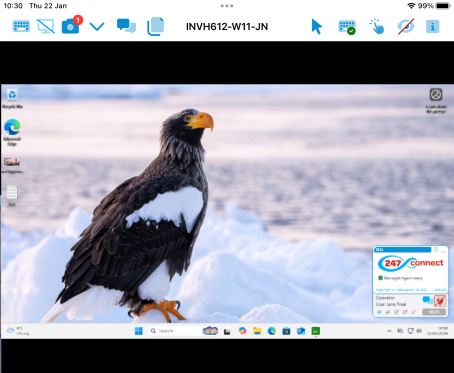Open Microsoft Edge from the taskbar
The image size is (454, 373).
pyautogui.click(x=272, y=331)
